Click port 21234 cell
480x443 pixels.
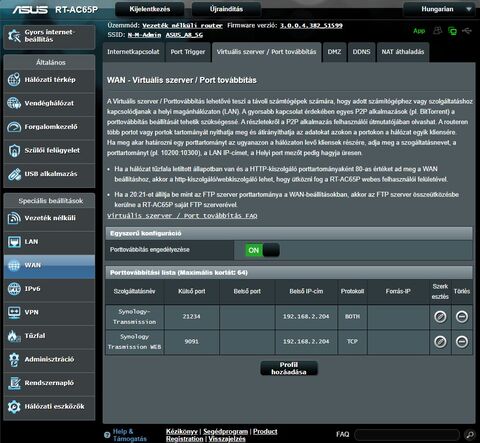pos(192,317)
